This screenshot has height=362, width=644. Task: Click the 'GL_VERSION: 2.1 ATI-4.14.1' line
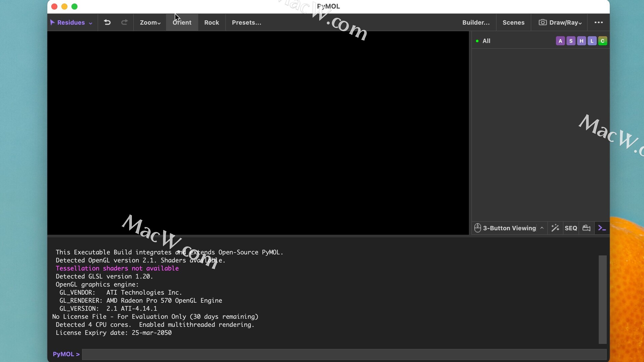[108, 309]
